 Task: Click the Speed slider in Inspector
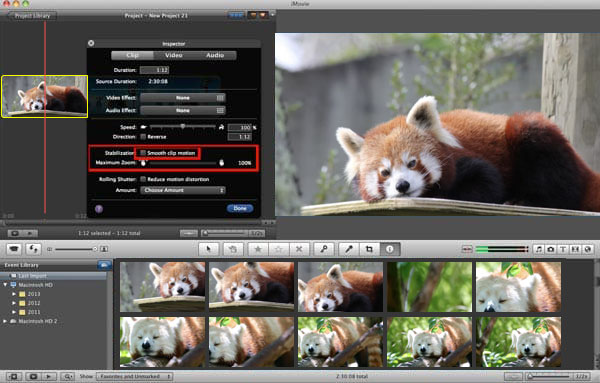pyautogui.click(x=183, y=127)
